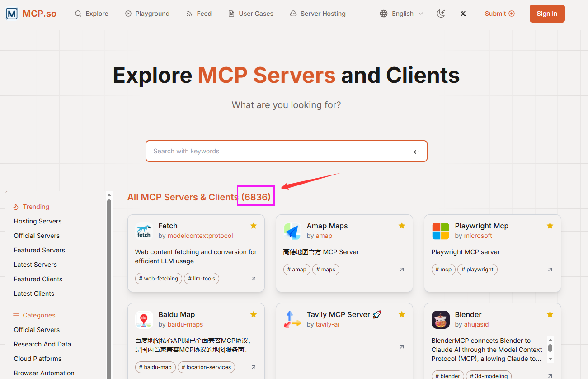The height and width of the screenshot is (379, 588).
Task: Click the Tavily MCP Server logo icon
Action: (292, 320)
